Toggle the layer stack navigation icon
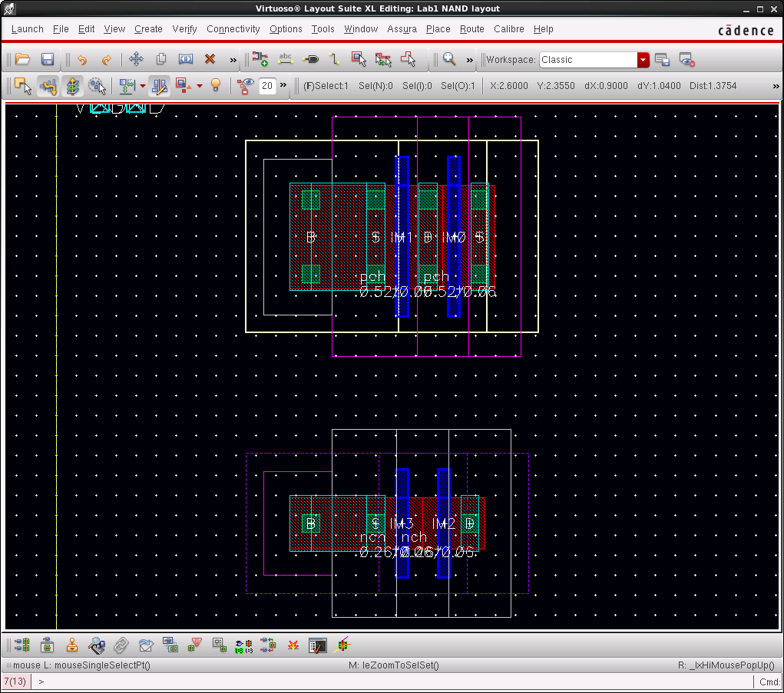The width and height of the screenshot is (784, 693). (x=72, y=86)
